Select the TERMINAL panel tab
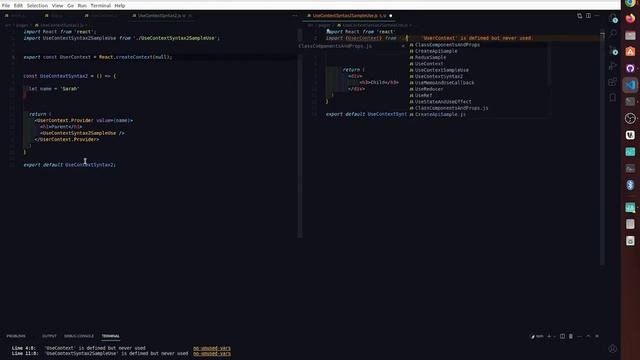Screen dimensions: 640x360 point(111,336)
